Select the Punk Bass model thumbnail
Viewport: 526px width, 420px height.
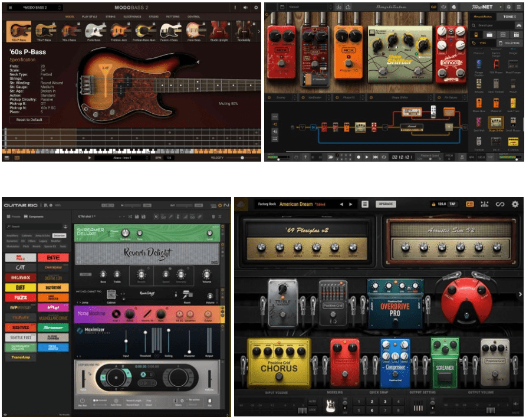click(x=96, y=31)
